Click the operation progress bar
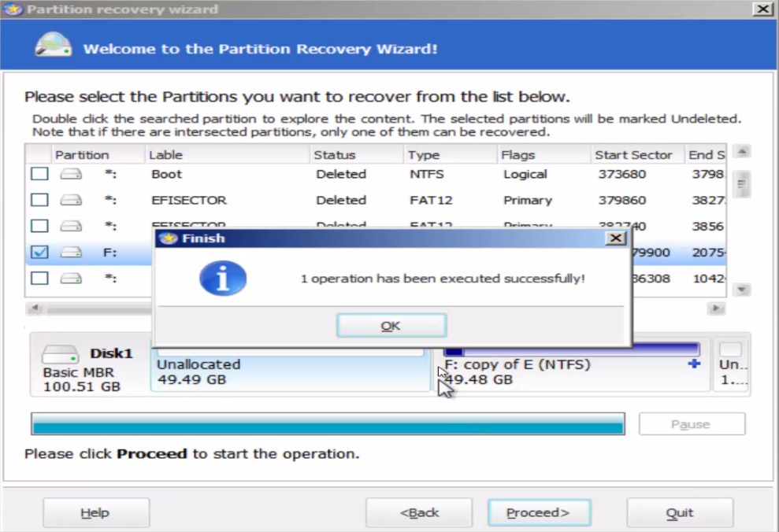The height and width of the screenshot is (532, 779). click(328, 424)
